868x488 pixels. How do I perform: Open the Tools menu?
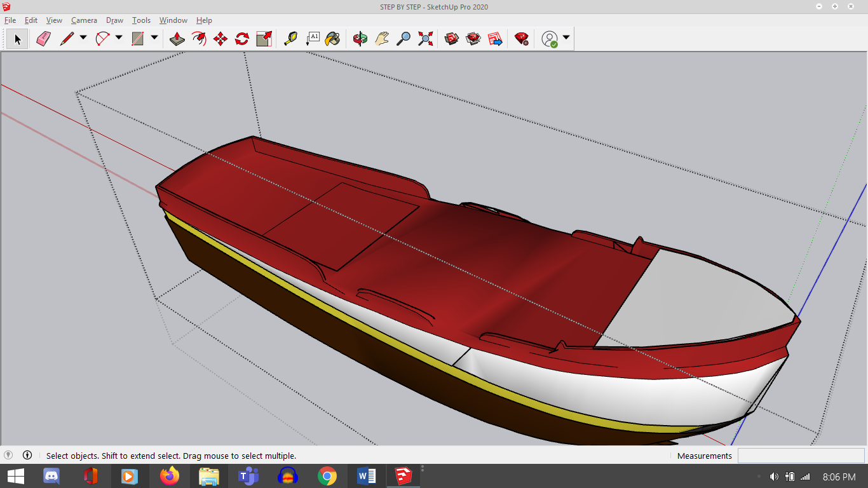coord(141,20)
